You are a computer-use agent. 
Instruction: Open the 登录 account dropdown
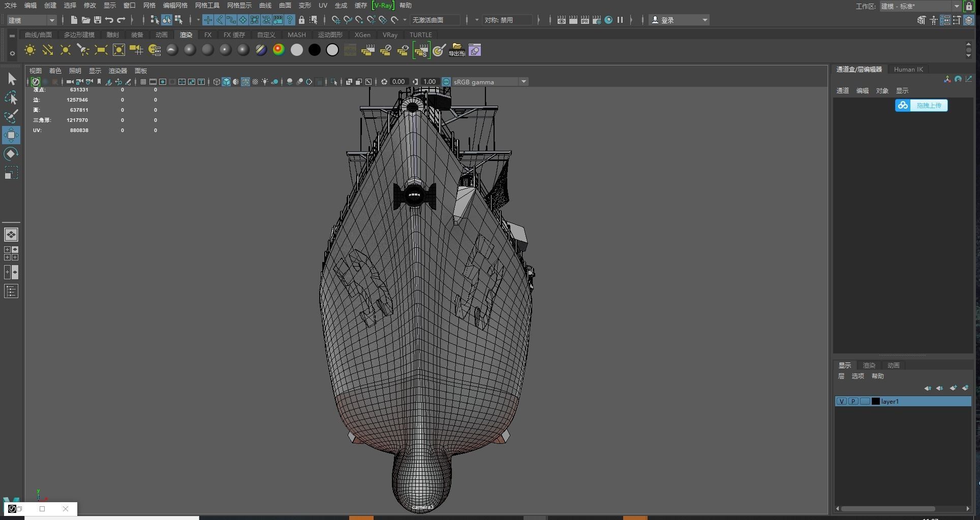point(679,20)
